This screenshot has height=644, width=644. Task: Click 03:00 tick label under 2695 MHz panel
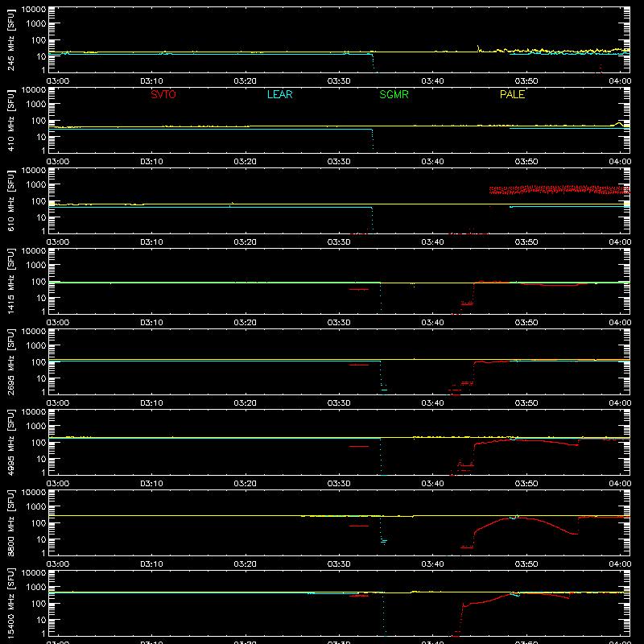(58, 403)
